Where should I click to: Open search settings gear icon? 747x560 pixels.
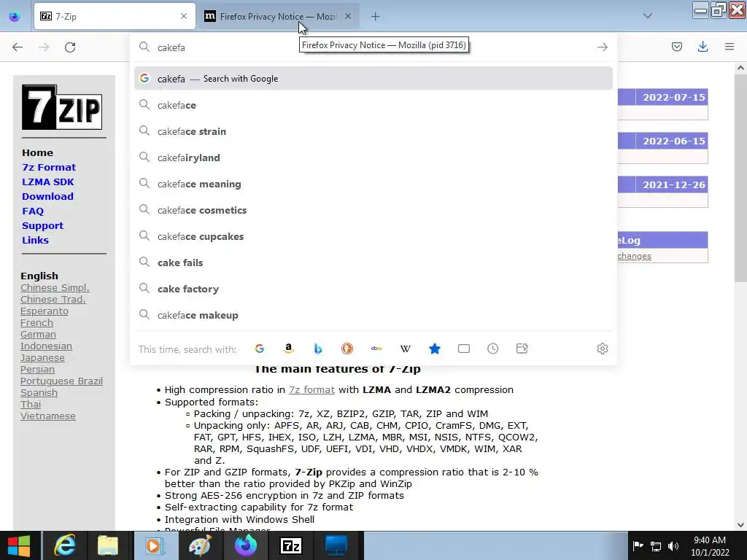[x=602, y=349]
